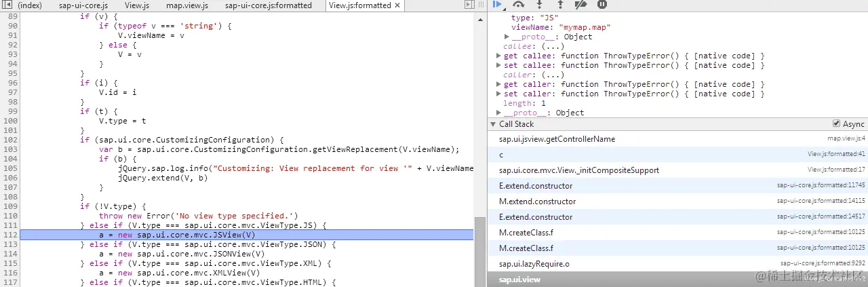Click the jQuery.extend(V, b) line
This screenshot has width=868, height=287.
click(163, 178)
